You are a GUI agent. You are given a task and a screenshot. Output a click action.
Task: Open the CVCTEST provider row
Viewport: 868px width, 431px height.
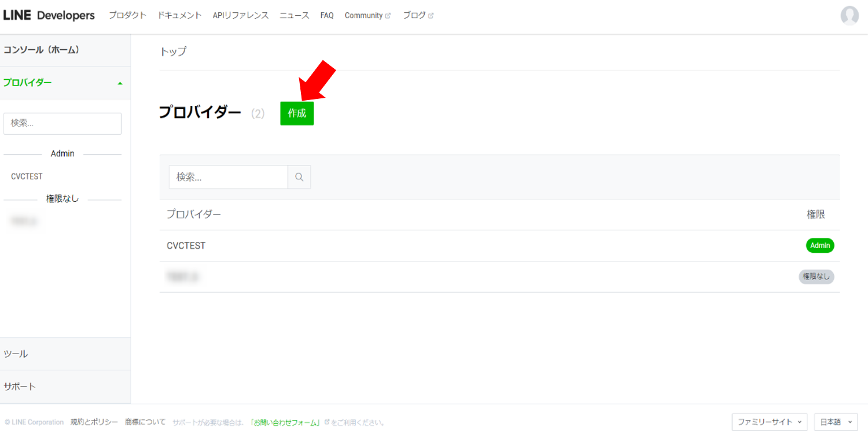pos(499,246)
